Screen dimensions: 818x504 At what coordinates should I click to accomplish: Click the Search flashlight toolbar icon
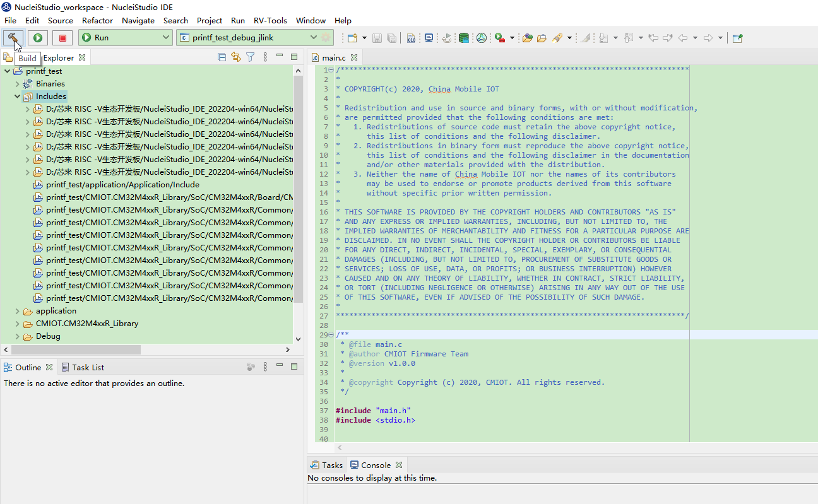point(557,38)
